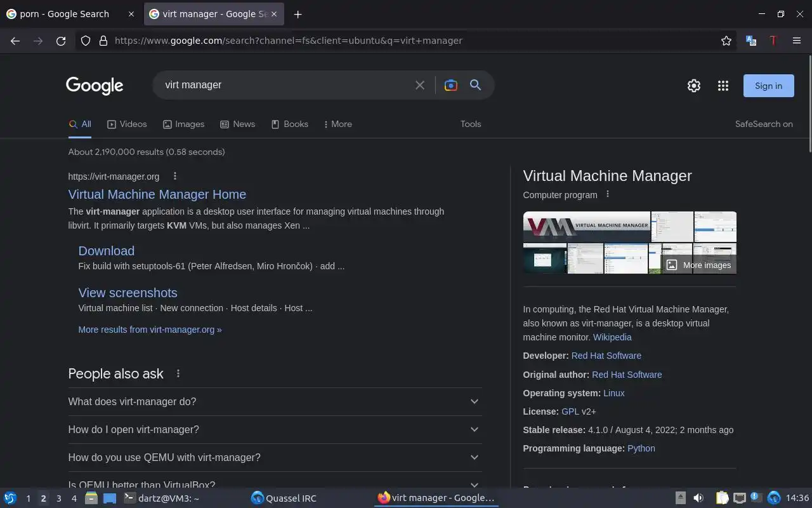The image size is (812, 508).
Task: Clear the search box text
Action: [419, 85]
